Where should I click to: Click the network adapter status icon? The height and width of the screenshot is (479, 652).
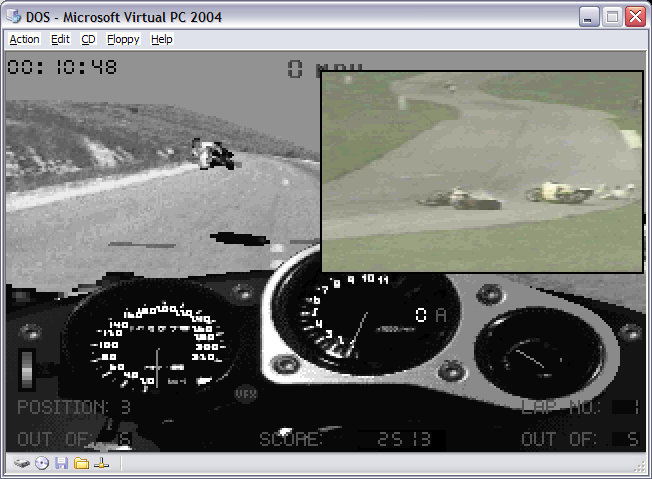click(x=101, y=463)
